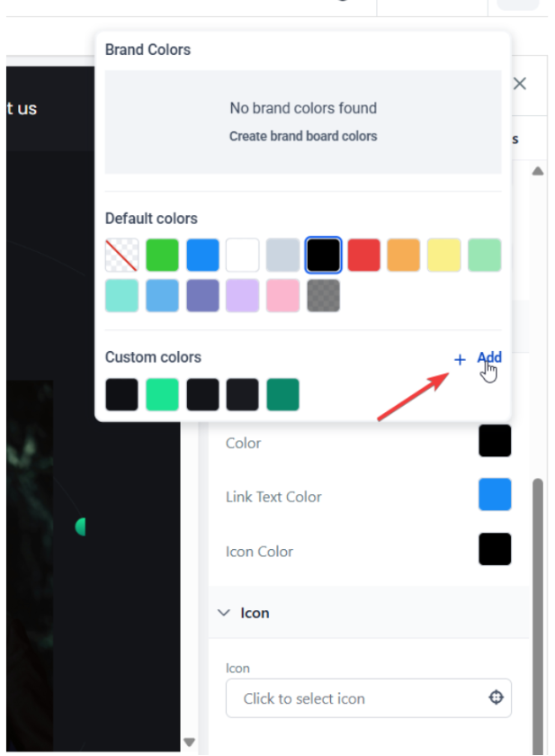The image size is (555, 756).
Task: Choose the turquoise default color swatch
Action: point(122,295)
